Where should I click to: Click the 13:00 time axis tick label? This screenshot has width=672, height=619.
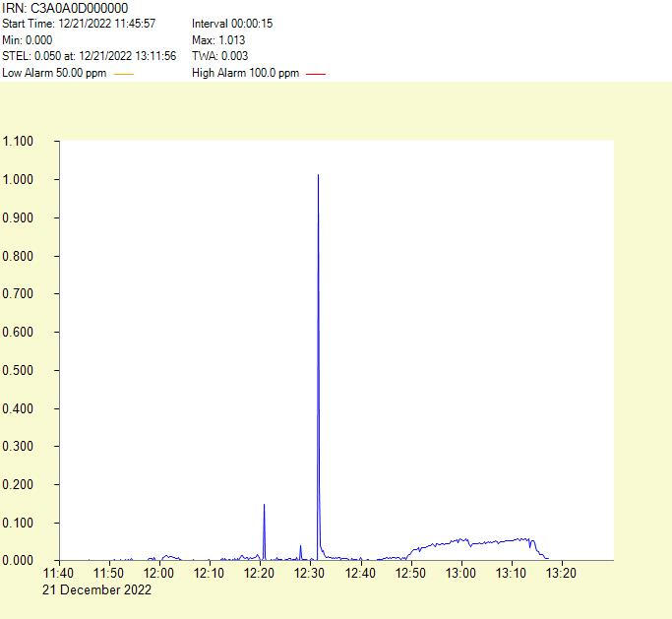(460, 573)
